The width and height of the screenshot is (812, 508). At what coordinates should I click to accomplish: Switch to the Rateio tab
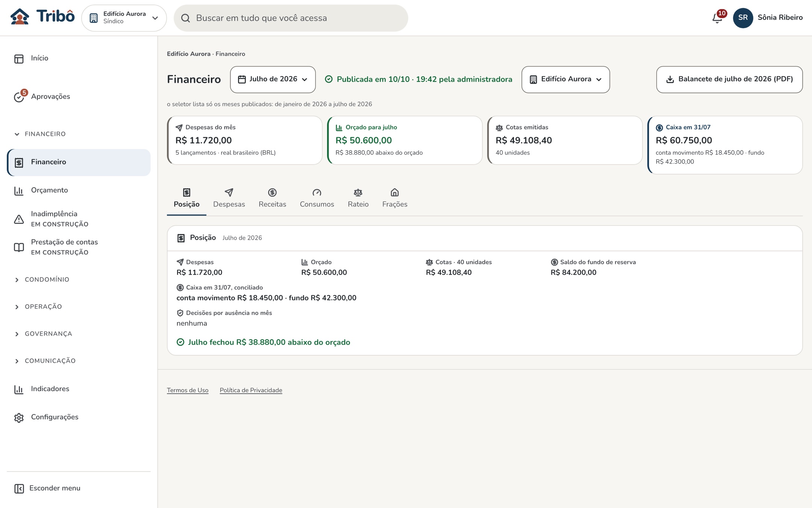pyautogui.click(x=358, y=198)
